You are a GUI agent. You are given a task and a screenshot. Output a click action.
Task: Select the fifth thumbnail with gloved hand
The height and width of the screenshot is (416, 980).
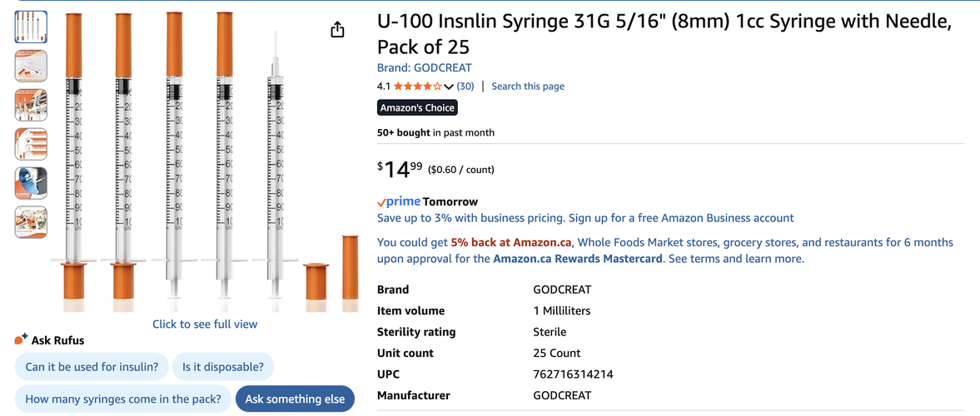coord(31,183)
